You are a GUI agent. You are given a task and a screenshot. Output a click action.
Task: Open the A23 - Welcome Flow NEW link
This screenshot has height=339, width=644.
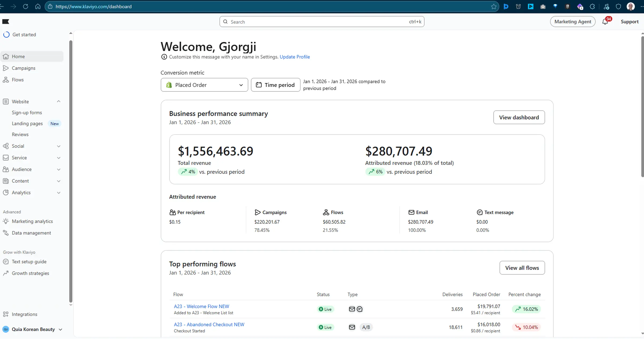(x=202, y=306)
